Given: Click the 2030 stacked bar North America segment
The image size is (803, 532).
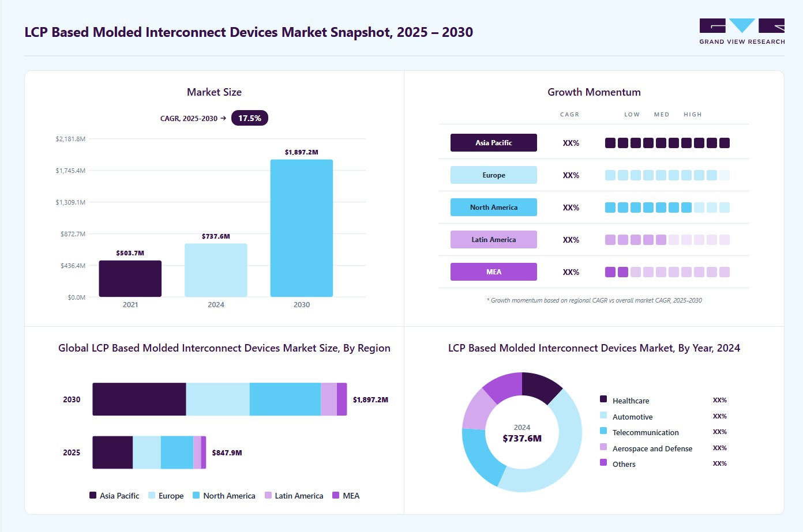Looking at the screenshot, I should tap(285, 399).
